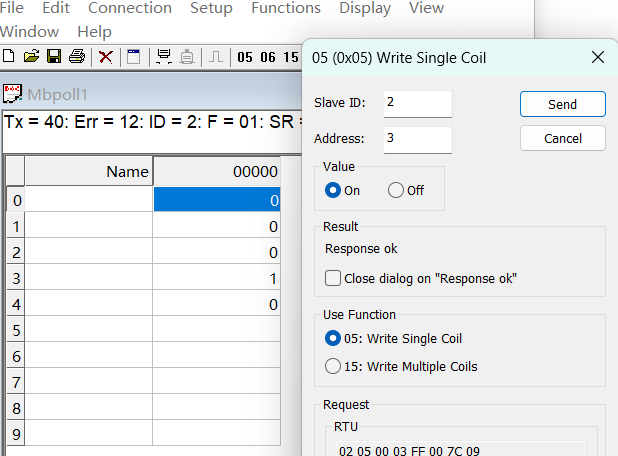Select the value cell in row 4
Image resolution: width=618 pixels, height=456 pixels.
pyautogui.click(x=217, y=304)
